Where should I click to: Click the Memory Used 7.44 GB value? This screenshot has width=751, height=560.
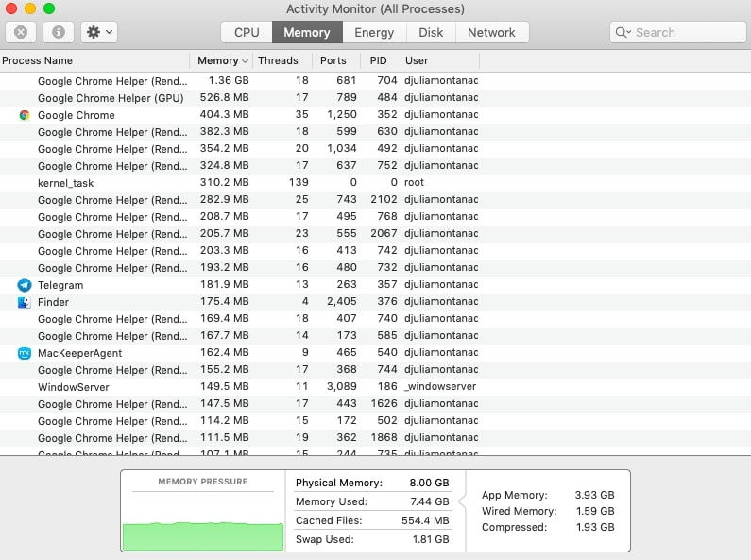pos(430,501)
